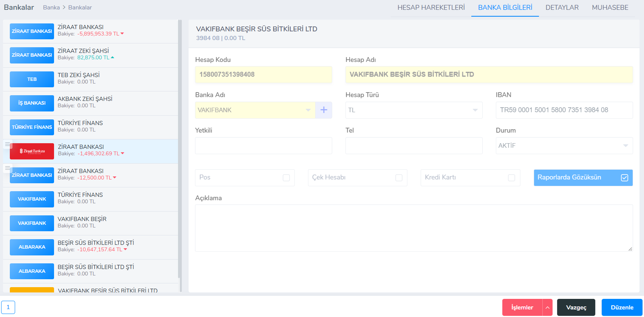644x317 pixels.
Task: Click the İş Bankası badge icon
Action: (x=32, y=103)
